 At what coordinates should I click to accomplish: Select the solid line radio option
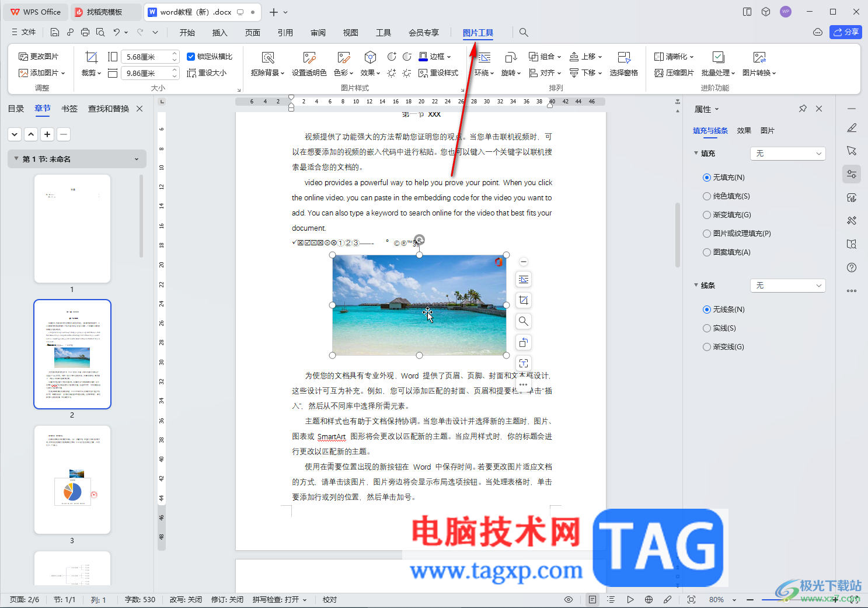point(707,328)
